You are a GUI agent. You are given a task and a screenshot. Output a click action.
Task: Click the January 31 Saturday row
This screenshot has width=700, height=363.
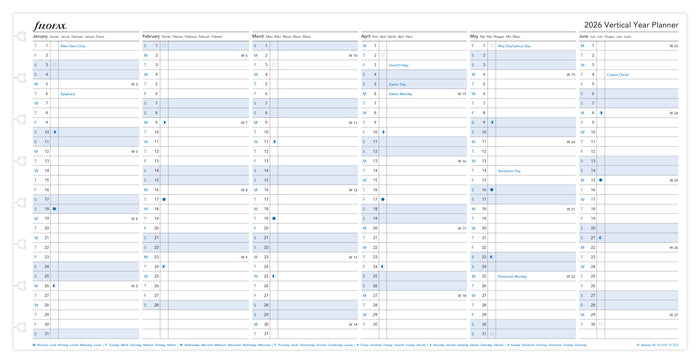point(86,334)
